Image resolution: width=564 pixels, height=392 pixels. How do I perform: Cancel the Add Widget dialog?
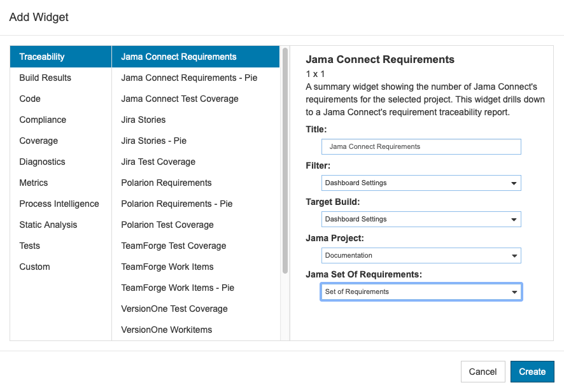tap(483, 372)
